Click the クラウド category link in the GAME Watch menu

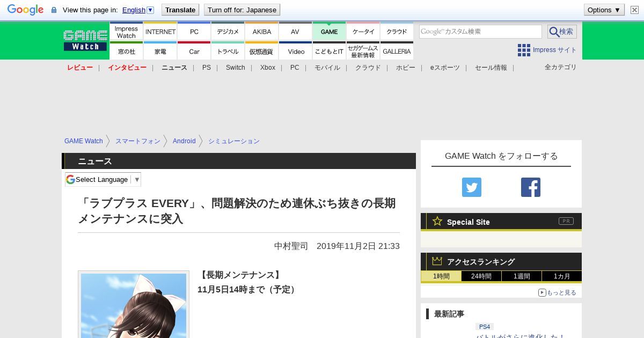(368, 68)
